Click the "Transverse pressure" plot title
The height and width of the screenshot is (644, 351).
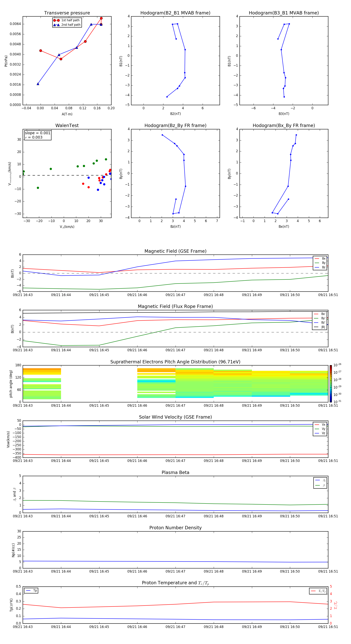[67, 13]
